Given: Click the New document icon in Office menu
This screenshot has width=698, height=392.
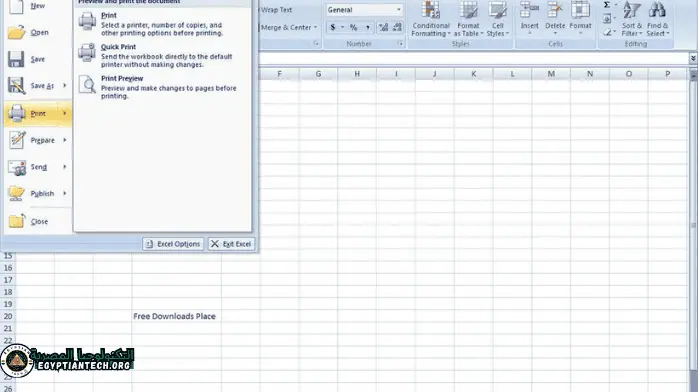Looking at the screenshot, I should 16,6.
